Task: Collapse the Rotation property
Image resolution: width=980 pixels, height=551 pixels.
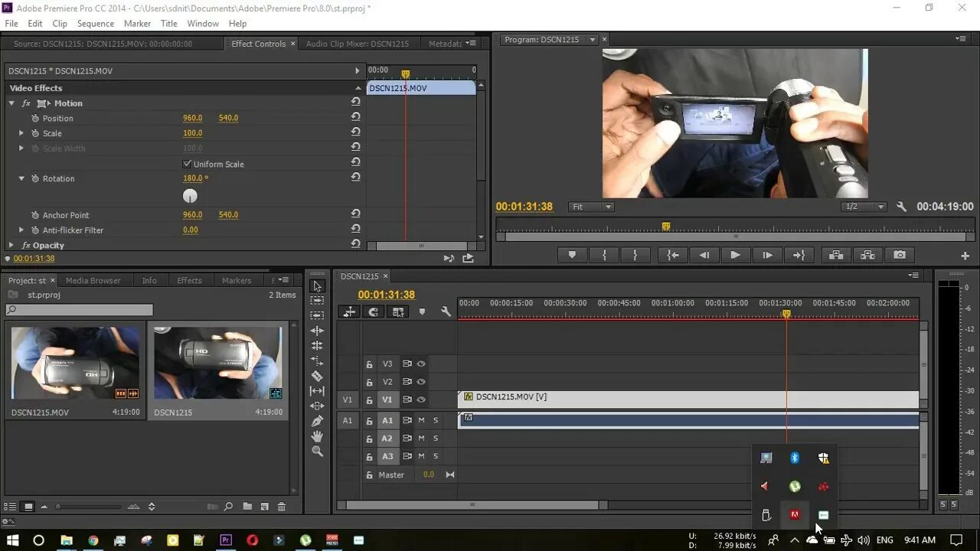Action: point(21,178)
